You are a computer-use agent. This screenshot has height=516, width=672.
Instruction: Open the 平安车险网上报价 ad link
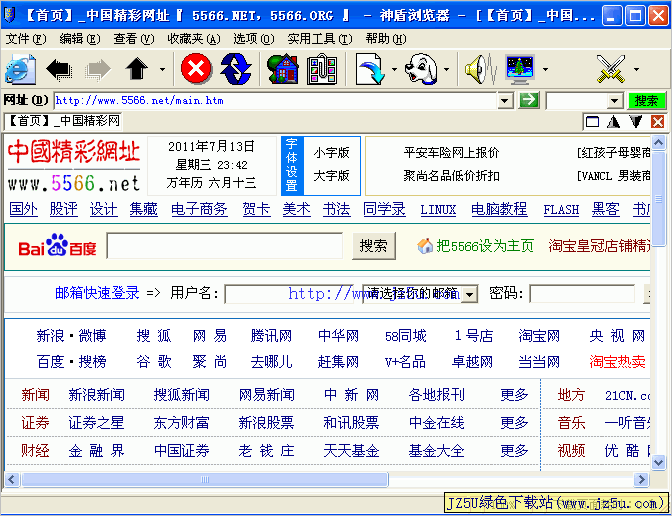click(451, 153)
